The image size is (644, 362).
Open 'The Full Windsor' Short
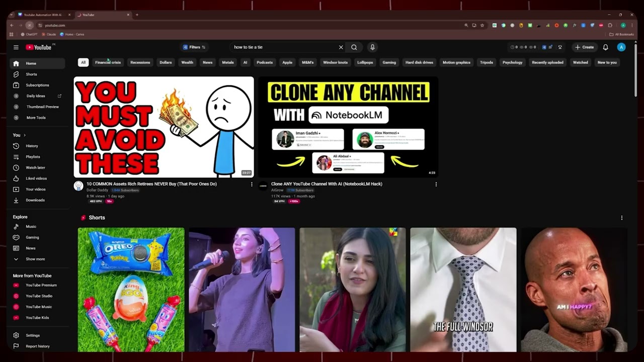pyautogui.click(x=463, y=290)
